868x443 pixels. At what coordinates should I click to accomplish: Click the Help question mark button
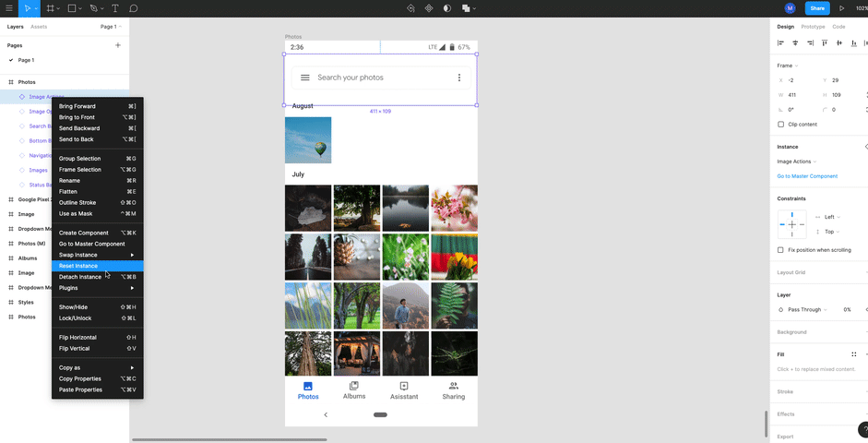click(x=863, y=430)
